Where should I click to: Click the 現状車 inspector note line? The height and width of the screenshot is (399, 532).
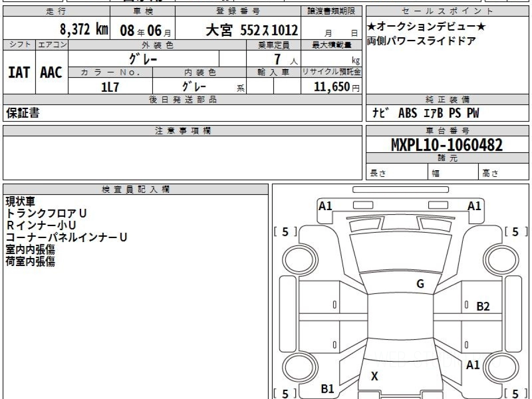[20, 201]
